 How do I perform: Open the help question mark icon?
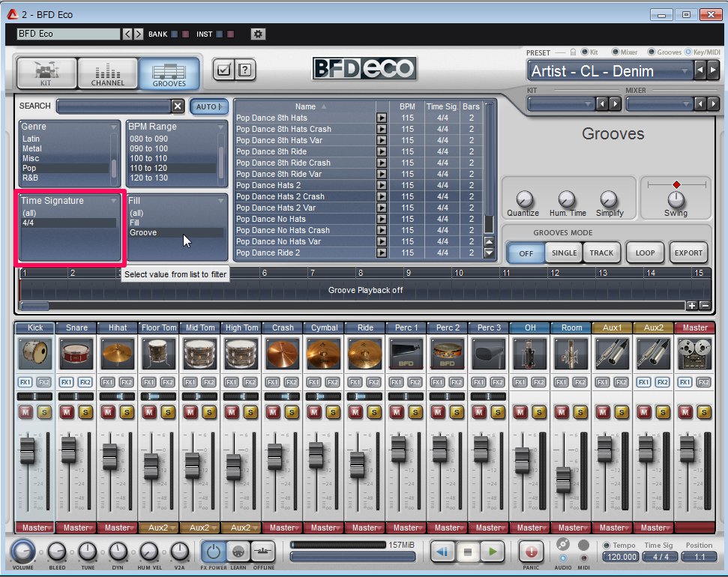(x=244, y=70)
